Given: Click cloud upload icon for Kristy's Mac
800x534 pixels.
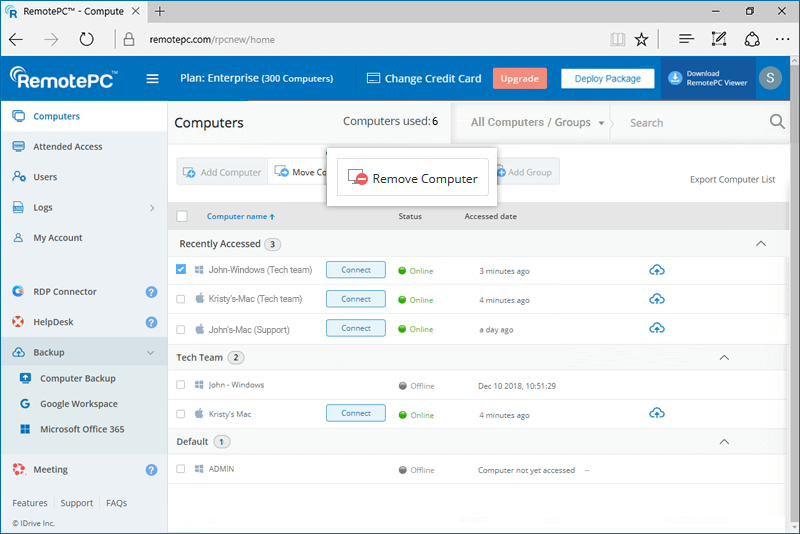Looking at the screenshot, I should click(x=657, y=413).
